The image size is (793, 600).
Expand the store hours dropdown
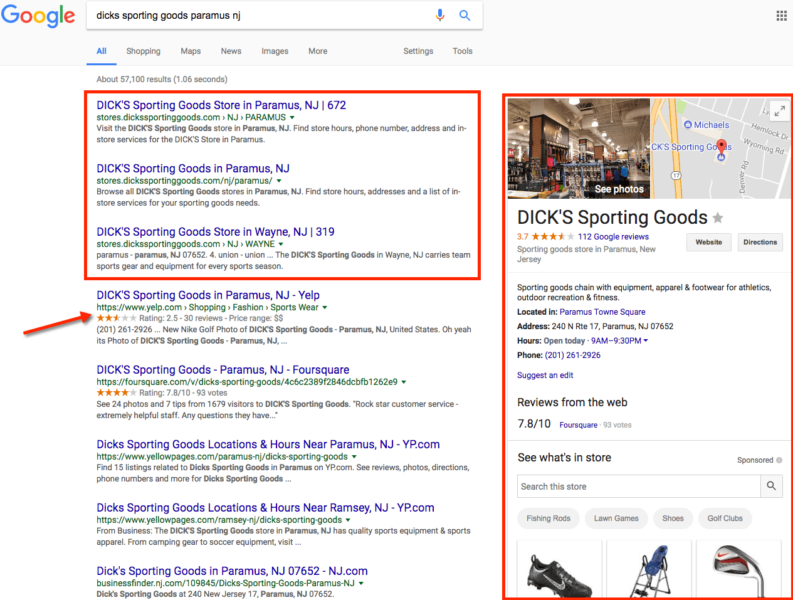point(645,341)
